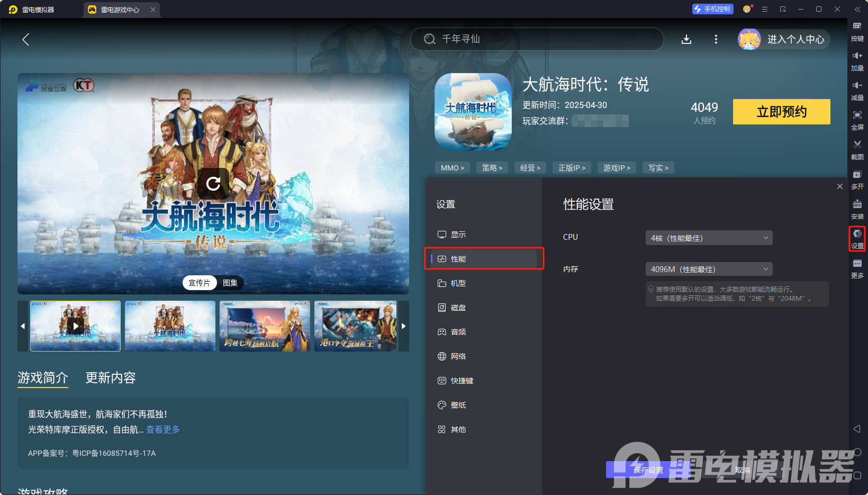Open 设置 from the right sidebar
Viewport: 868px width, 495px height.
click(857, 238)
